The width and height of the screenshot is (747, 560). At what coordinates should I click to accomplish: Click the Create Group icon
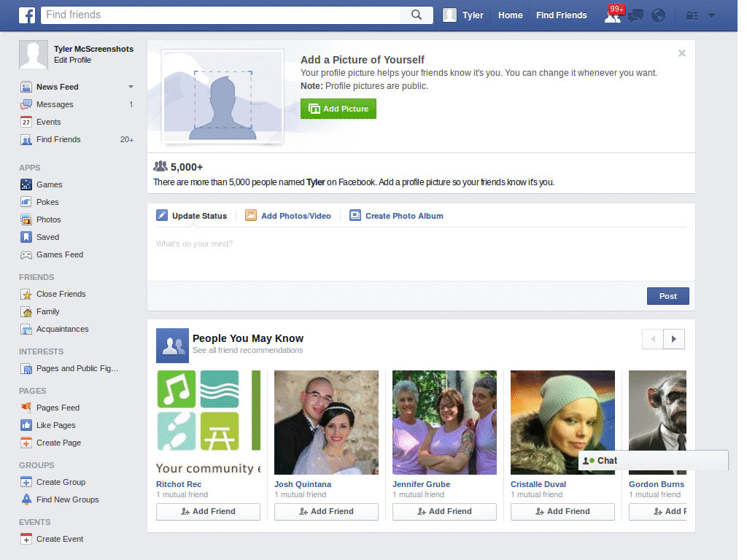pyautogui.click(x=26, y=482)
